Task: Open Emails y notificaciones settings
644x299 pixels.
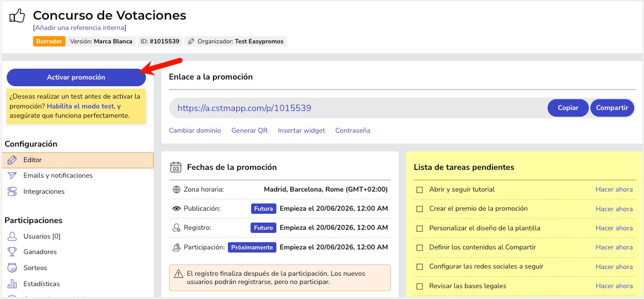Action: coord(58,176)
